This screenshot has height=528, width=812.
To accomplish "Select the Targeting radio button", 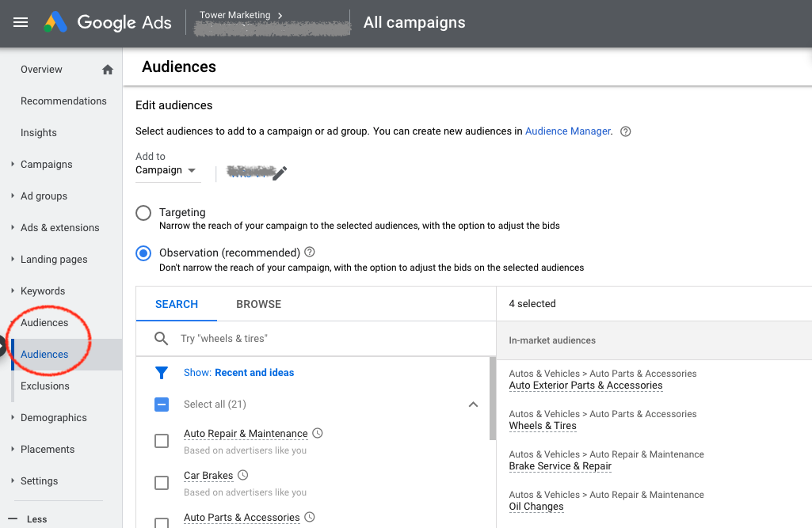I will pyautogui.click(x=143, y=213).
